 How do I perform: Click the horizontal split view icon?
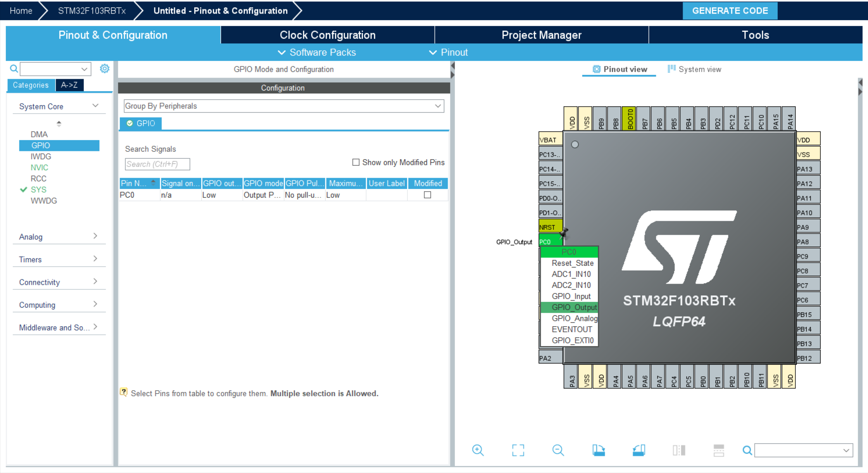coord(718,450)
